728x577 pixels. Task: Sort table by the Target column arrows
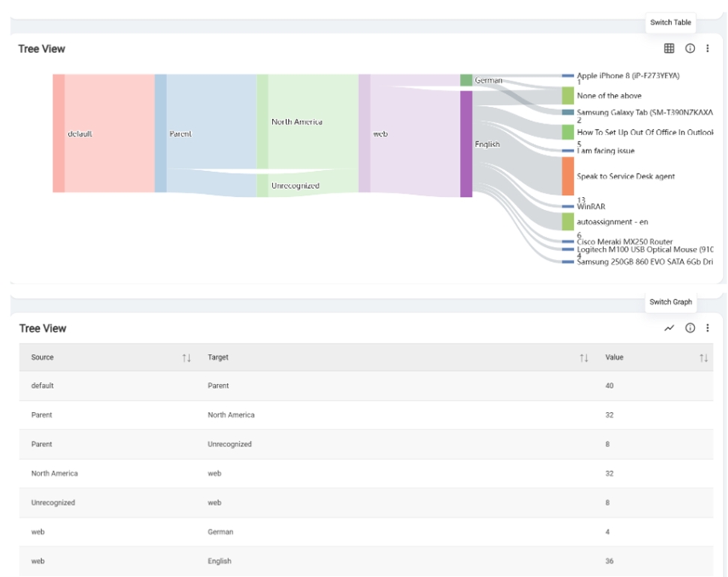[x=584, y=358]
